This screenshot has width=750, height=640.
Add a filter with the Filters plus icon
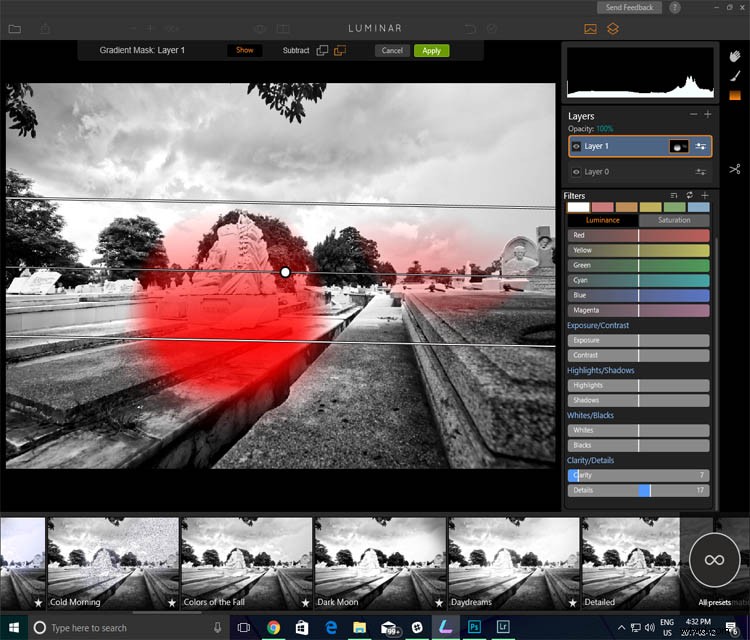pos(705,195)
